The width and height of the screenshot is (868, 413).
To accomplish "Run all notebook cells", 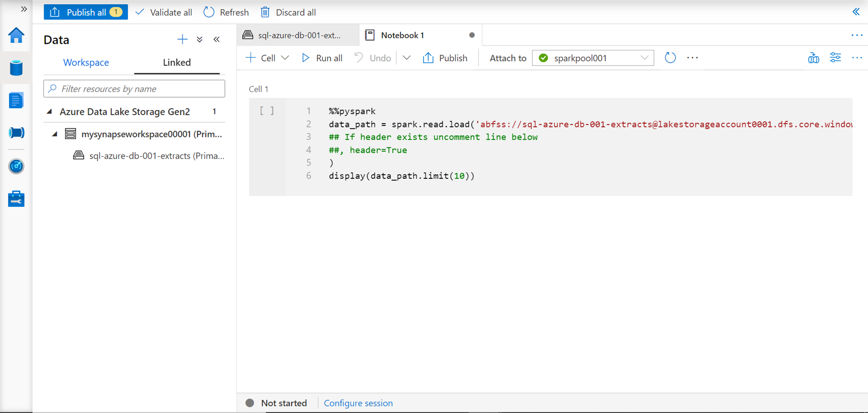I will 322,58.
